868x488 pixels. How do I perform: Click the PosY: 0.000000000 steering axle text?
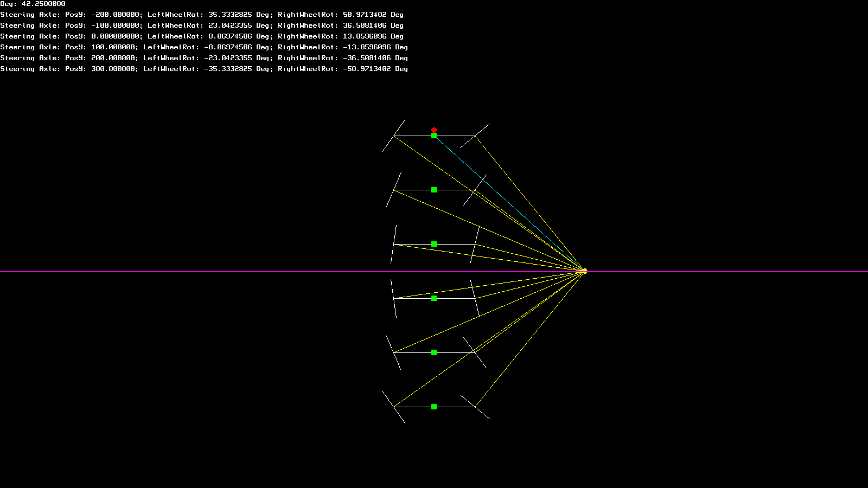[x=202, y=36]
